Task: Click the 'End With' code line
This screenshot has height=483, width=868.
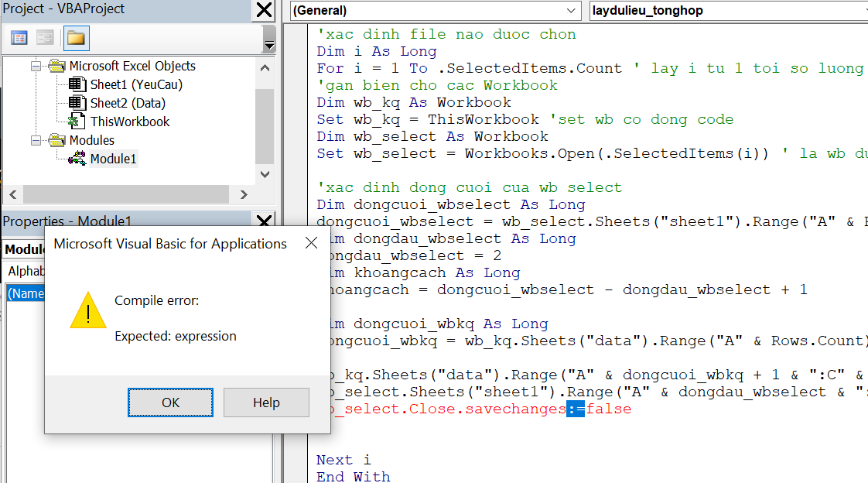Action: [x=354, y=477]
